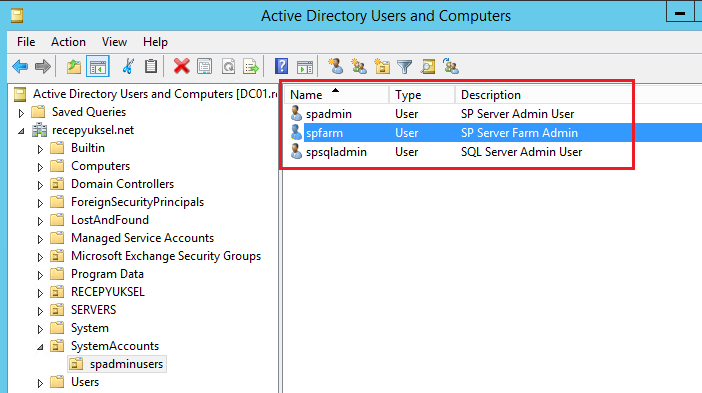The image size is (702, 393).
Task: Open the Help menu
Action: 155,42
